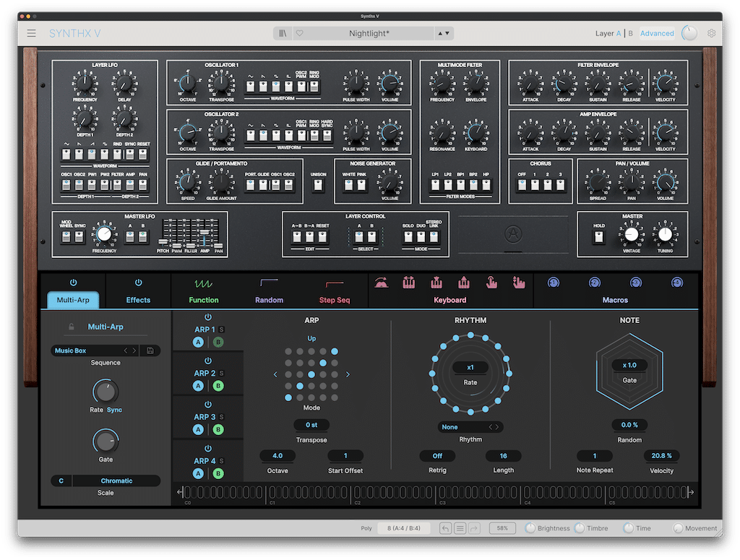Click the Brightness macro knob
The image size is (740, 560).
(530, 528)
